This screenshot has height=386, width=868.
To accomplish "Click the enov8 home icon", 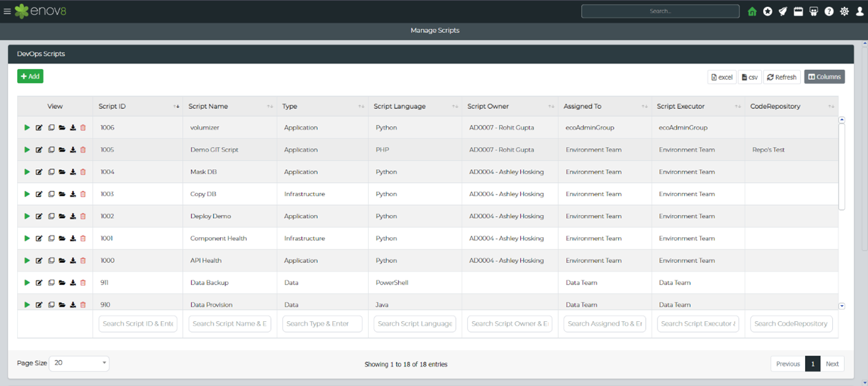I will point(752,11).
